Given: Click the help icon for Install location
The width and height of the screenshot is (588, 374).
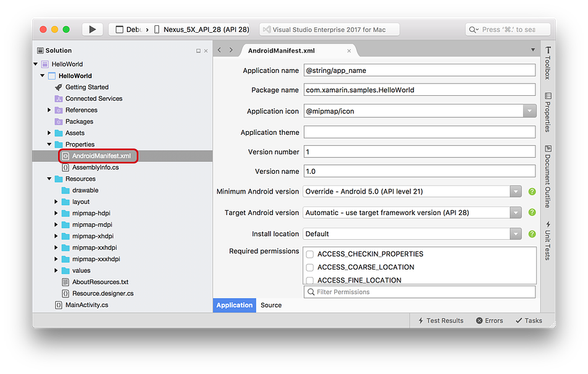Looking at the screenshot, I should (532, 234).
